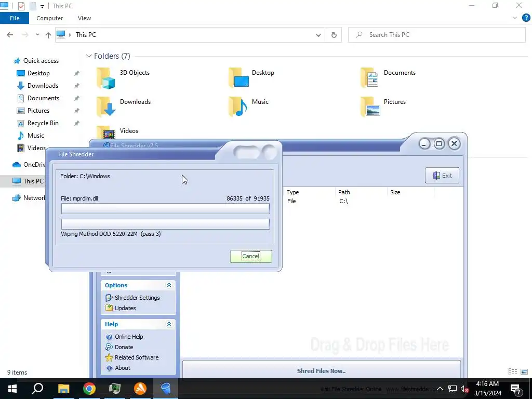Click the Related Software star icon
532x399 pixels.
[x=109, y=357]
